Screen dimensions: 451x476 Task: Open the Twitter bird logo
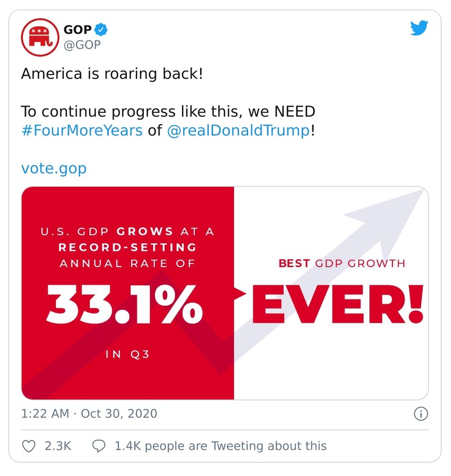tap(419, 29)
